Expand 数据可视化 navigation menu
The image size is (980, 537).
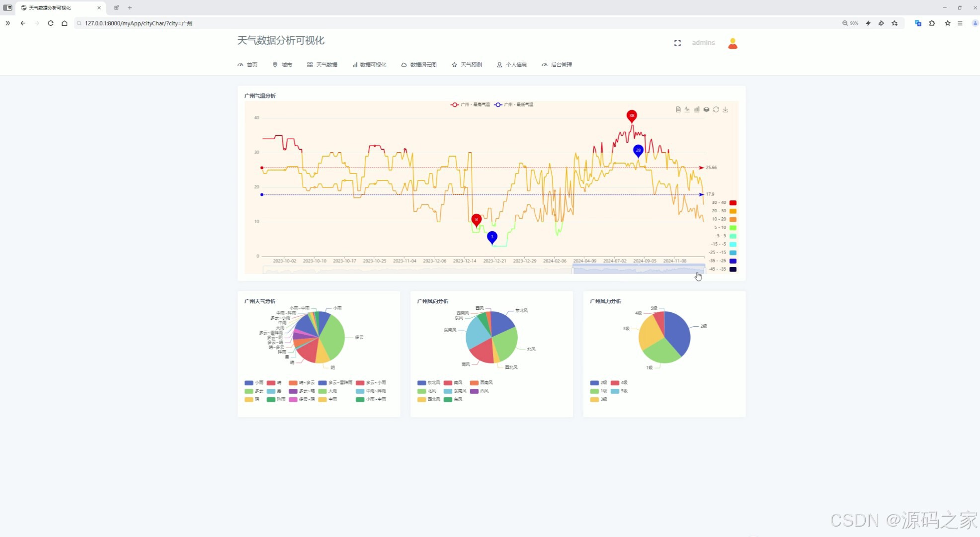pyautogui.click(x=369, y=65)
